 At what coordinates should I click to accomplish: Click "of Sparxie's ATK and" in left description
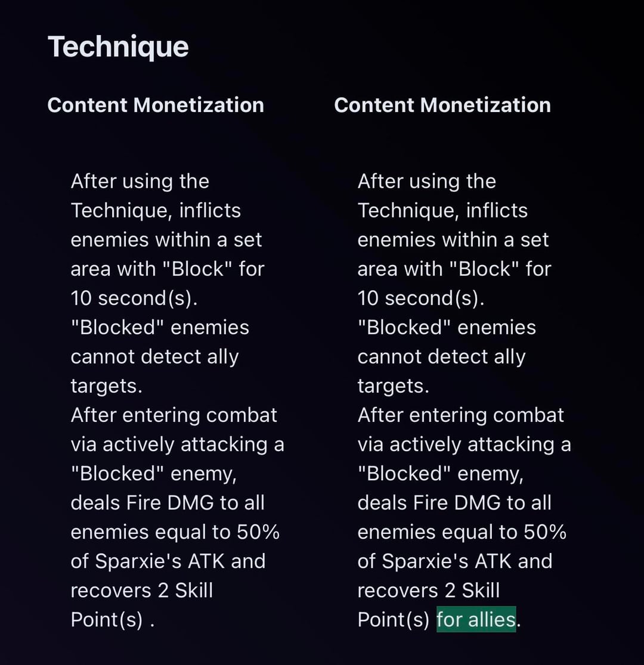coord(168,561)
